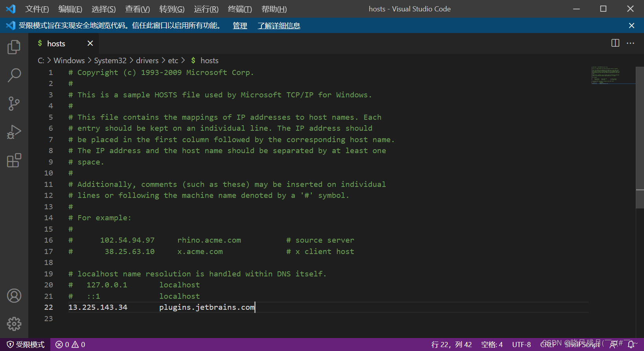This screenshot has width=644, height=351.
Task: Click the split editor right icon
Action: 615,43
